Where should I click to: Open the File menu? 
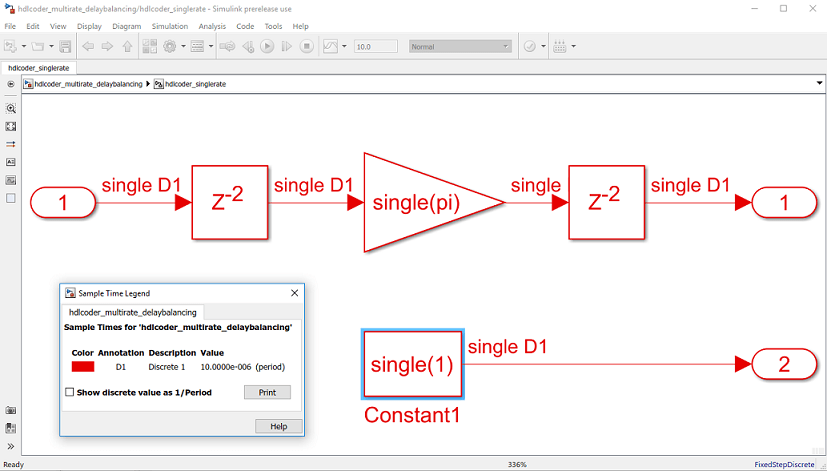click(x=10, y=26)
